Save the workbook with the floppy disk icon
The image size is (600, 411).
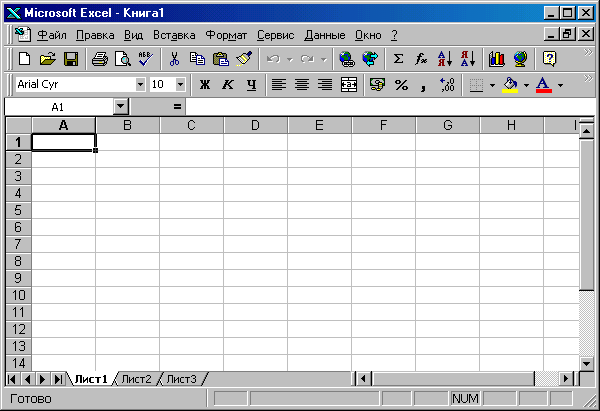pos(71,59)
